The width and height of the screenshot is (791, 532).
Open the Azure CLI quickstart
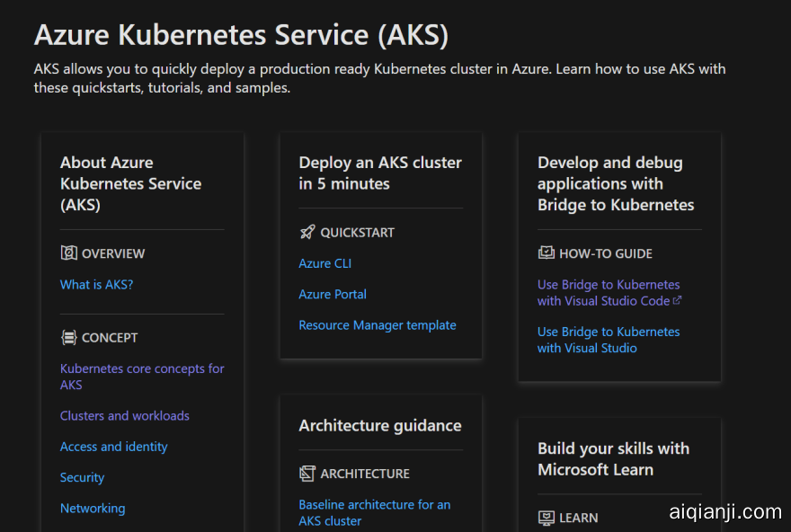point(324,264)
